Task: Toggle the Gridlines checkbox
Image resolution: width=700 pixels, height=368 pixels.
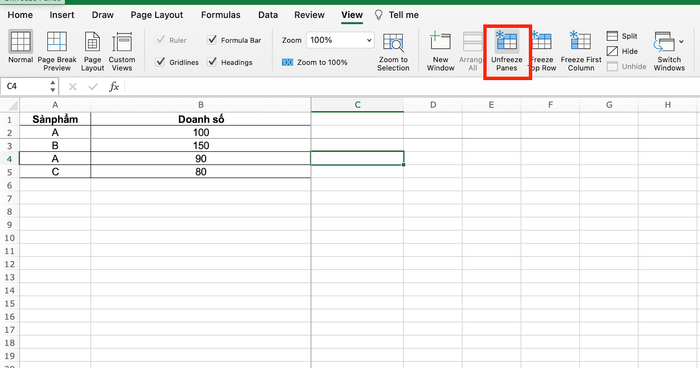Action: [160, 62]
